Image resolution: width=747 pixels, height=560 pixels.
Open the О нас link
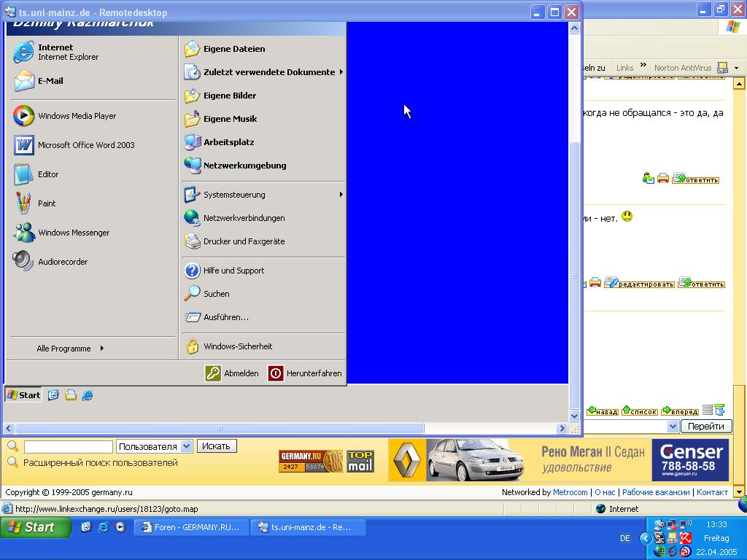[x=605, y=492]
